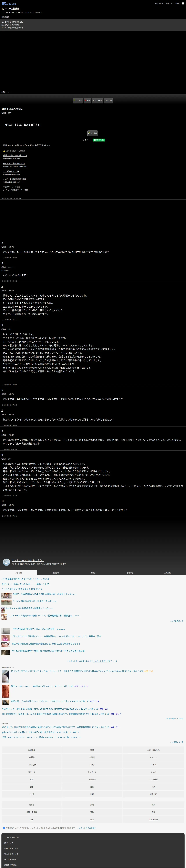The width and height of the screenshot is (186, 868).
Task: Toggle the 表示：投稿順 sort button
Action: tap(97, 100)
